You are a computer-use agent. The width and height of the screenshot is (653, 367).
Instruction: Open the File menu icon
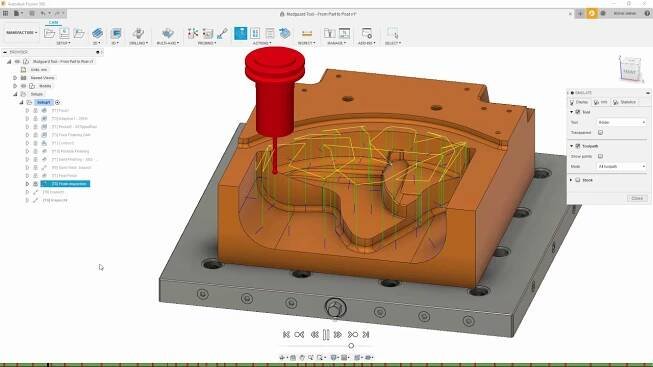(x=17, y=13)
